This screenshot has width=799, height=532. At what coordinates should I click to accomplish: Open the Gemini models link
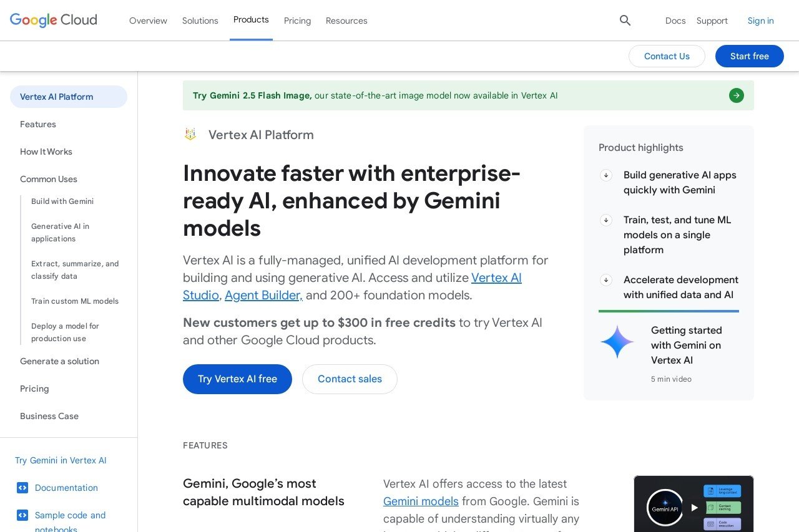(x=421, y=501)
